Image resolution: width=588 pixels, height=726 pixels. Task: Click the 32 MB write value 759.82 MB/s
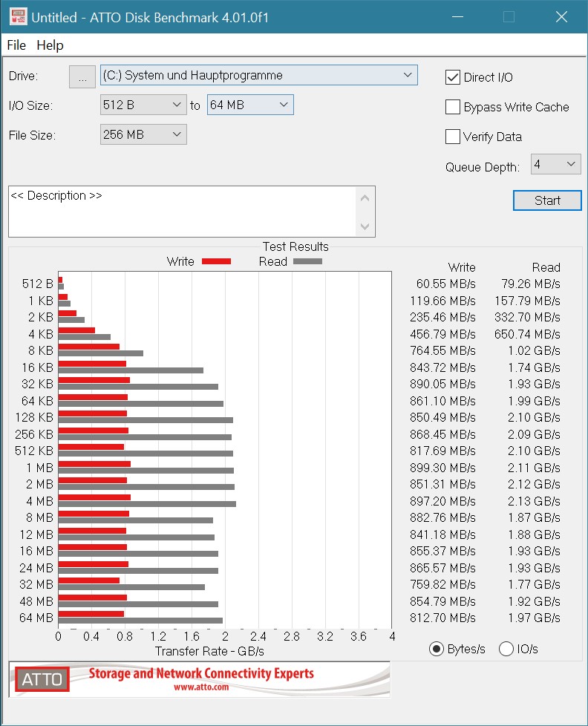(x=442, y=584)
